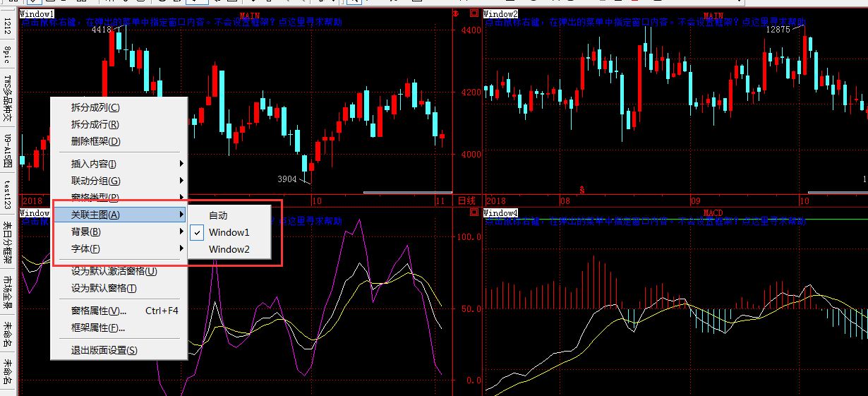Click the red MAIN title in Window2
This screenshot has width=868, height=396.
click(x=713, y=16)
